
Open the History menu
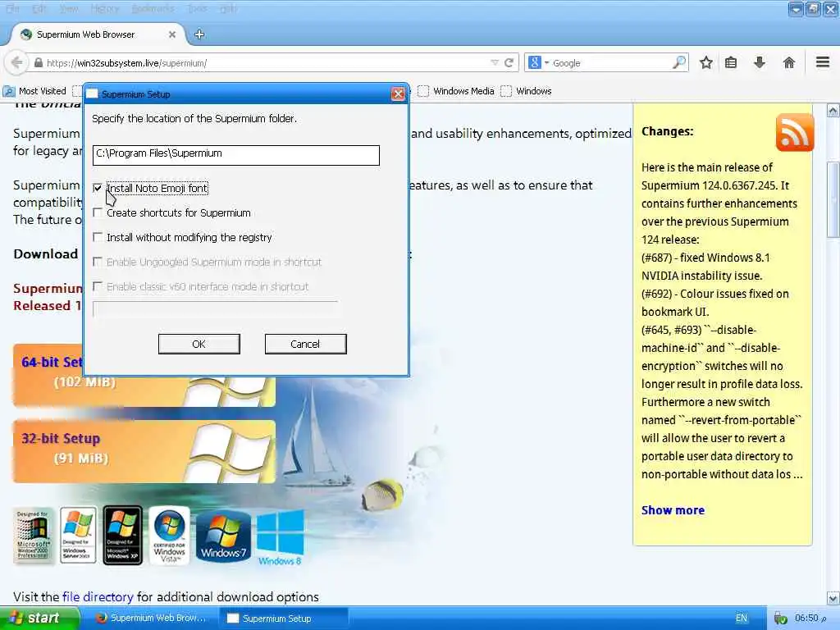(104, 8)
